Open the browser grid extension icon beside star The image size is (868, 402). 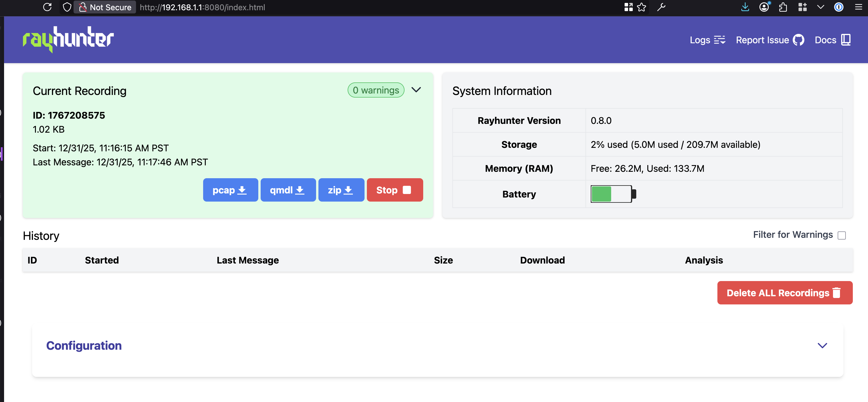point(628,7)
